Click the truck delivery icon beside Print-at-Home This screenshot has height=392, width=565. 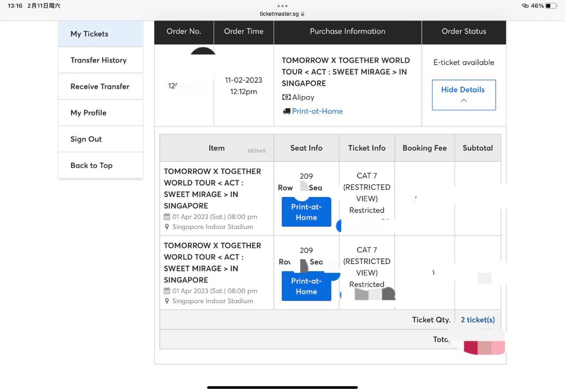pyautogui.click(x=286, y=111)
